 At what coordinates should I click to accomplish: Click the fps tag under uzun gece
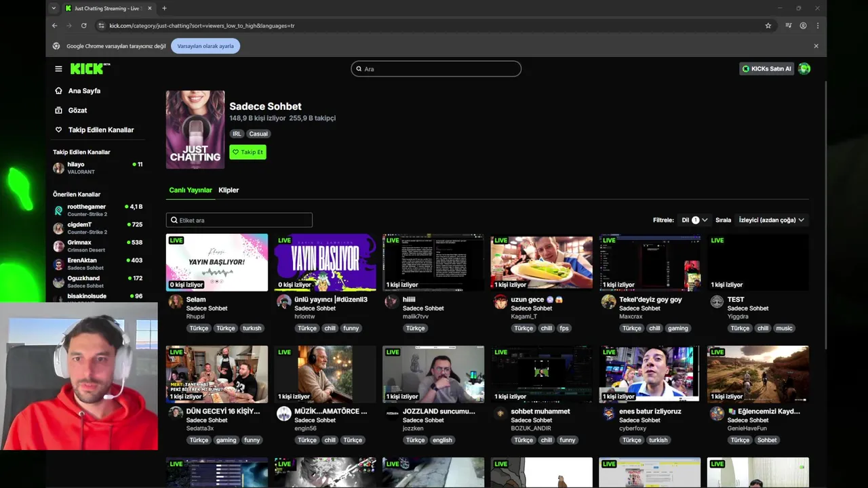click(x=564, y=328)
